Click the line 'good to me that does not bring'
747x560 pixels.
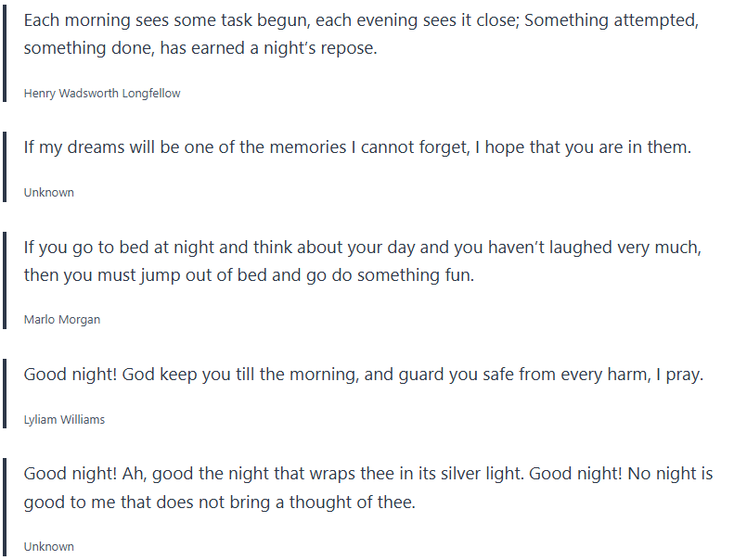coord(220,503)
